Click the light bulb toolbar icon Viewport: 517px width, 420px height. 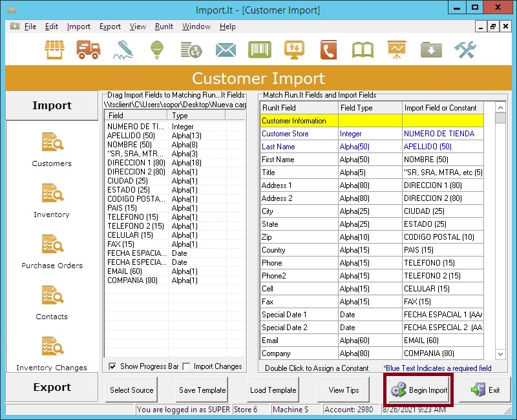[157, 50]
